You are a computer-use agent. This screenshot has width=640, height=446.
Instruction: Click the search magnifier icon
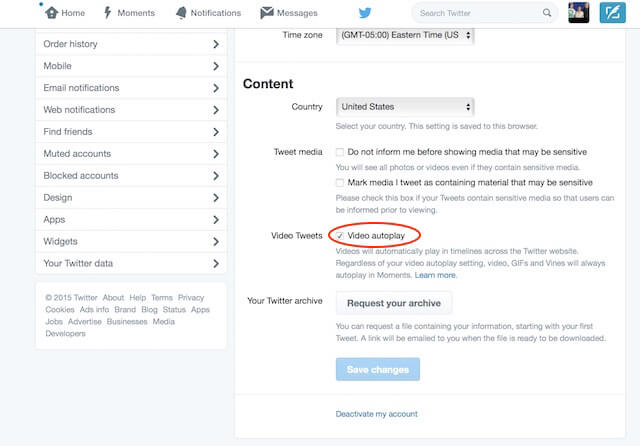click(547, 13)
